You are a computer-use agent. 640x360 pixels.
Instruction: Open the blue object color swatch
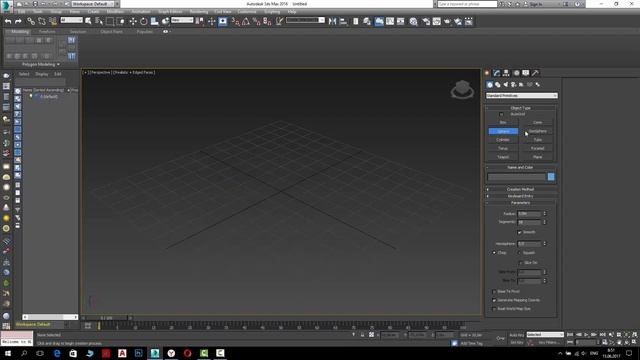551,177
